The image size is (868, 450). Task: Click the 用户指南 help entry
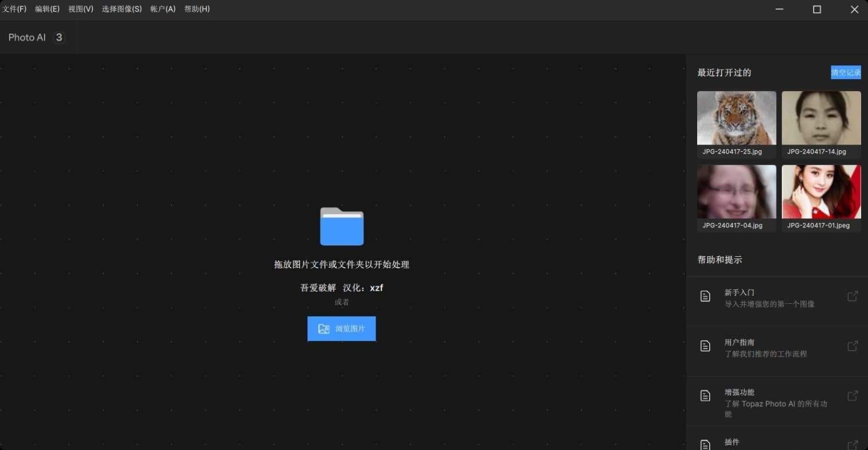click(777, 351)
